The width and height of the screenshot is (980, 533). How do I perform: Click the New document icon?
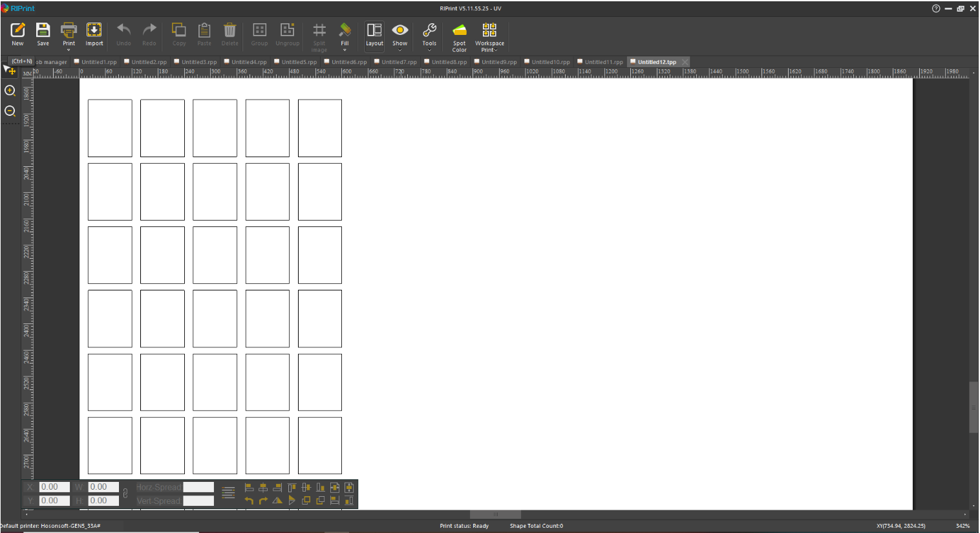pyautogui.click(x=17, y=30)
